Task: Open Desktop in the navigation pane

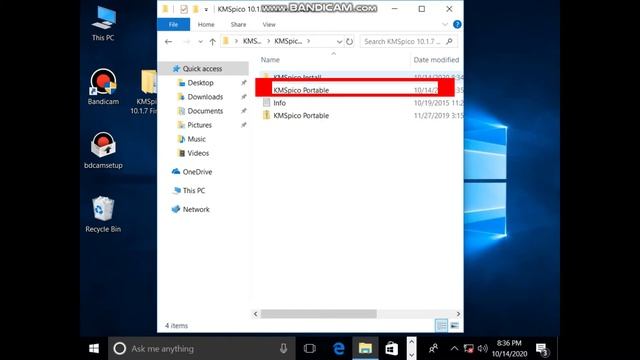Action: click(200, 83)
